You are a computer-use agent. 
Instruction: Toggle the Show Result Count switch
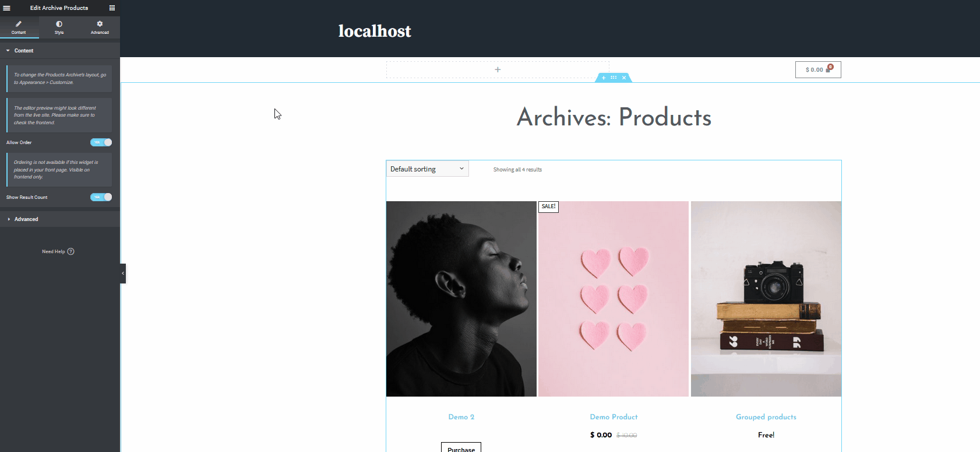pyautogui.click(x=101, y=197)
